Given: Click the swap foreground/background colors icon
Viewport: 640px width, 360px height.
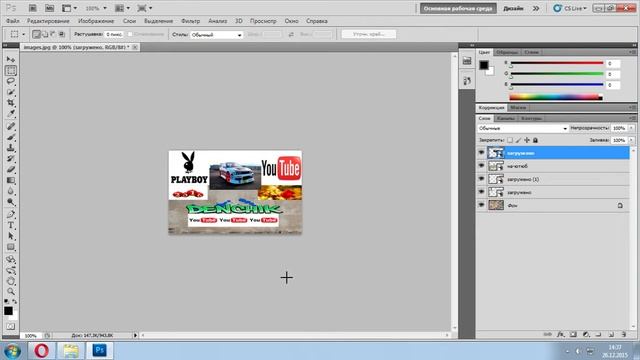Looking at the screenshot, I should pyautogui.click(x=15, y=301).
